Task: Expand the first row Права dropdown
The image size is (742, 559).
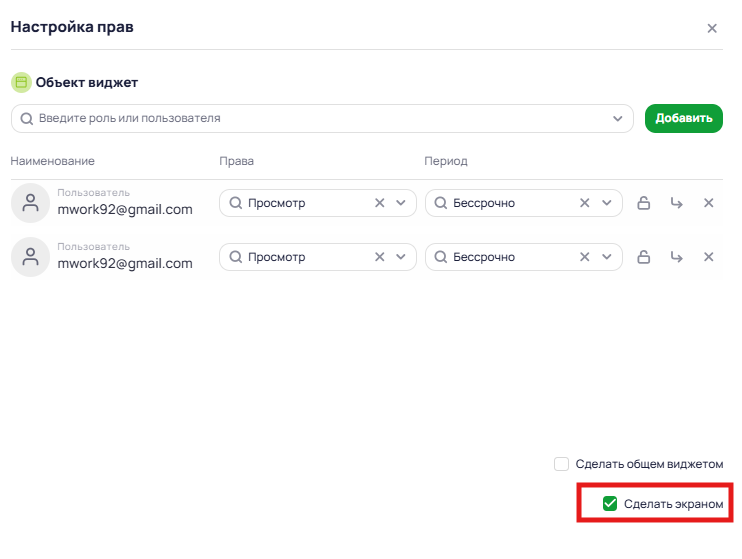Action: pyautogui.click(x=401, y=203)
